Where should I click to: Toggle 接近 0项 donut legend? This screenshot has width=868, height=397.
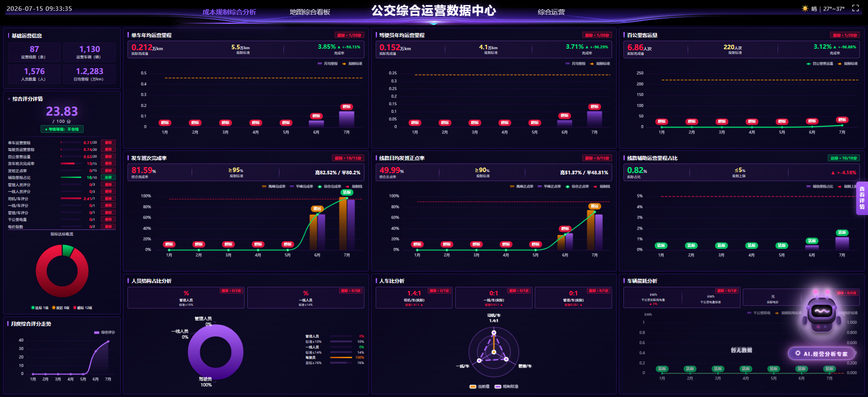(61, 308)
